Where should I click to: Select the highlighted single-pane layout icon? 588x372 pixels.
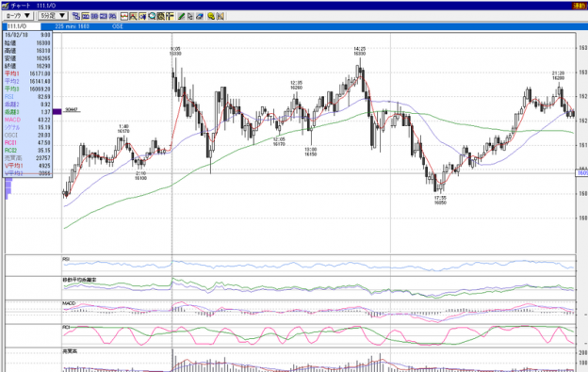[86, 16]
